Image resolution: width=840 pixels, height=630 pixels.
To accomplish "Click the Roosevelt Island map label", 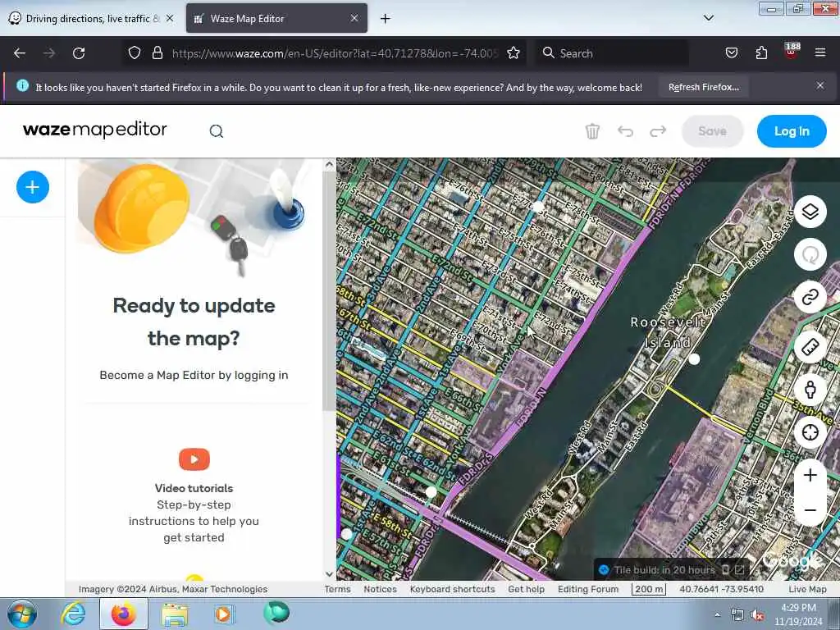I will click(x=668, y=332).
